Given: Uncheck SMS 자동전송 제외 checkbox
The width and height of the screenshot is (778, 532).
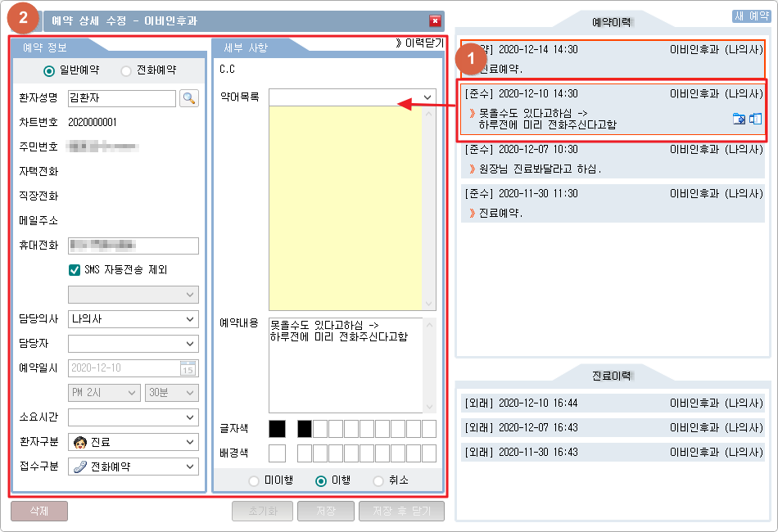Looking at the screenshot, I should click(x=75, y=269).
